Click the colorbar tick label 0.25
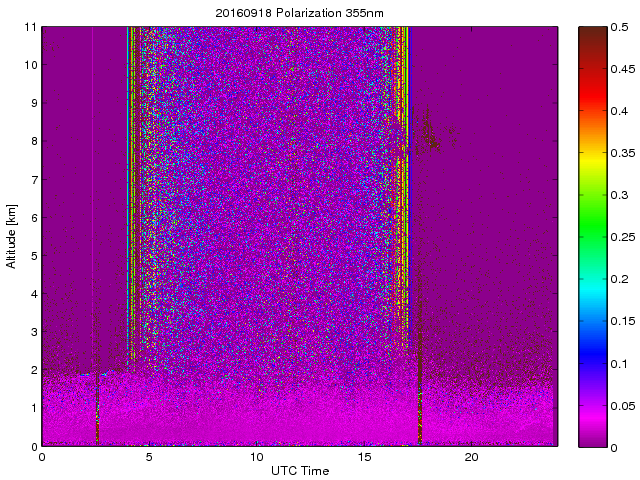 point(619,237)
